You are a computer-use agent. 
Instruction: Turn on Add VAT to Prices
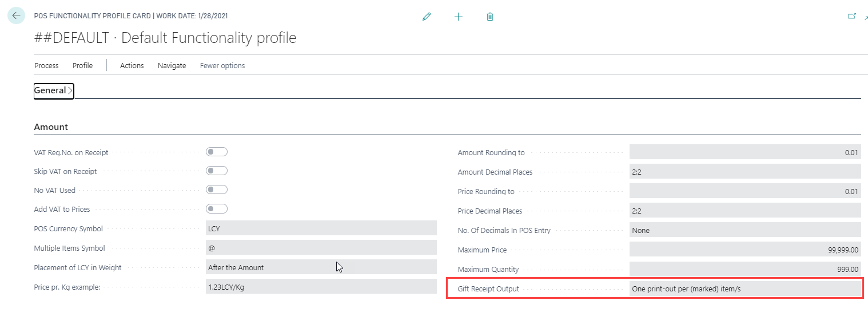(217, 208)
